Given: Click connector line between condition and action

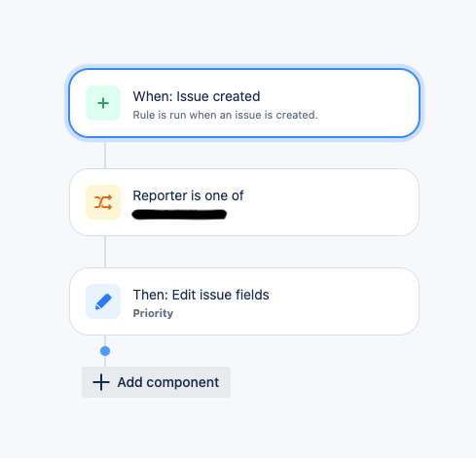Looking at the screenshot, I should 105,252.
